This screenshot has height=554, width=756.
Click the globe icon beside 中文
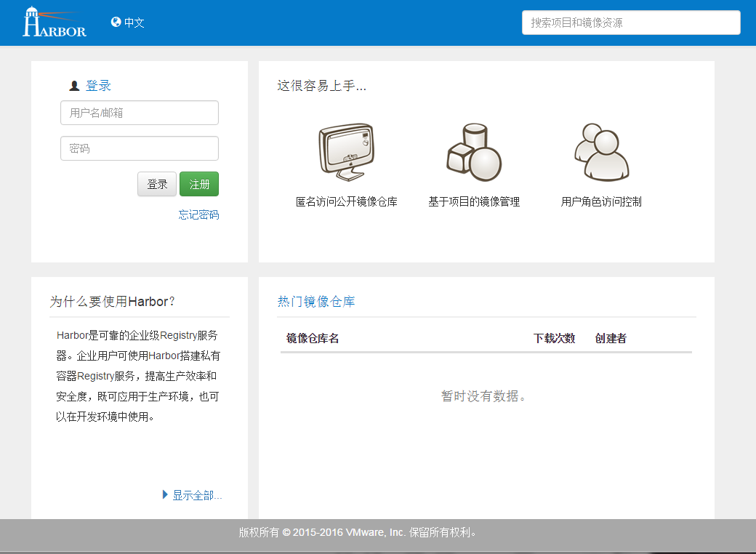point(116,22)
